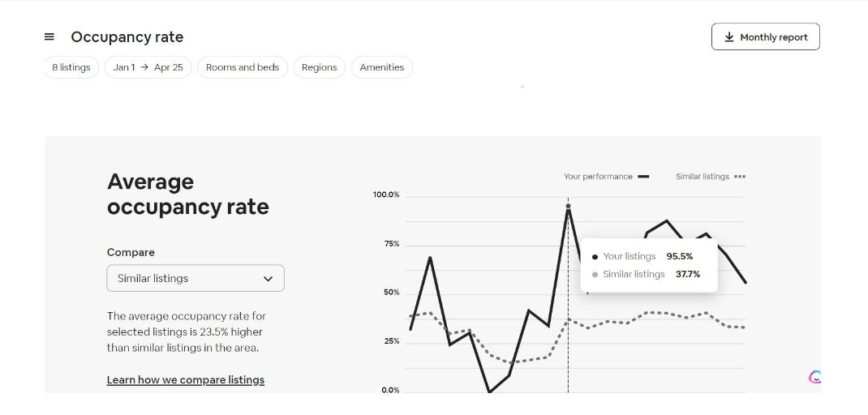This screenshot has width=868, height=415.
Task: Open the hamburger menu icon
Action: [49, 37]
